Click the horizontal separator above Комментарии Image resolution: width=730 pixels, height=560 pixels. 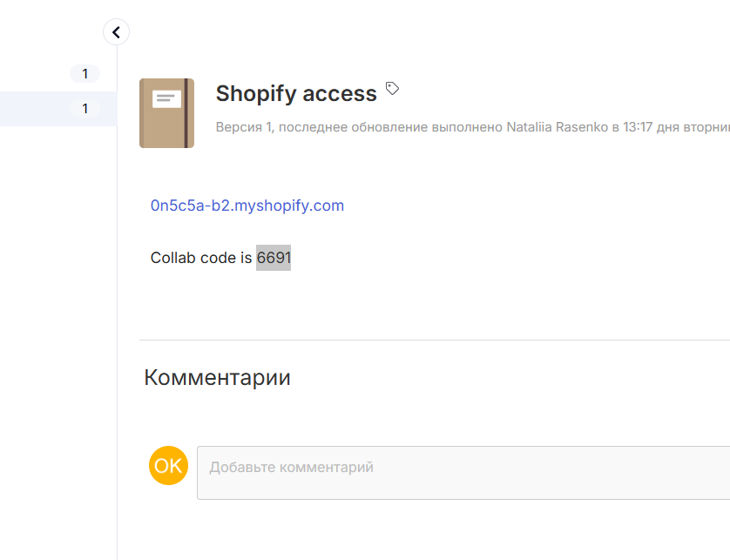coord(435,340)
